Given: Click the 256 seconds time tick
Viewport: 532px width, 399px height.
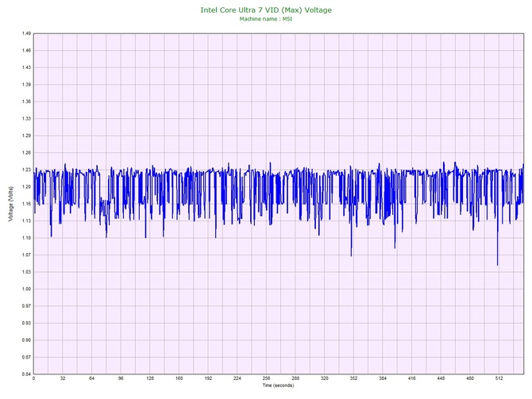Looking at the screenshot, I should [266, 378].
